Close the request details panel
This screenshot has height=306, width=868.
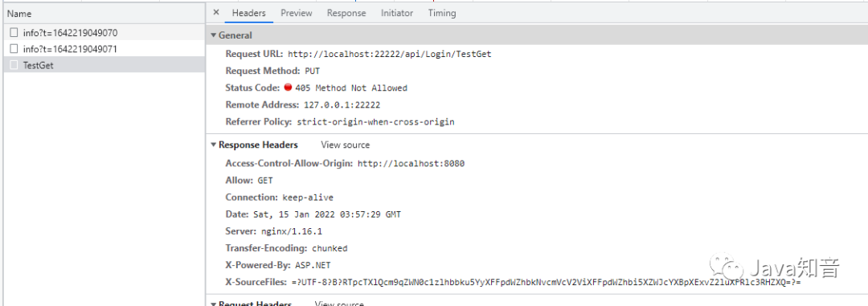[x=216, y=12]
